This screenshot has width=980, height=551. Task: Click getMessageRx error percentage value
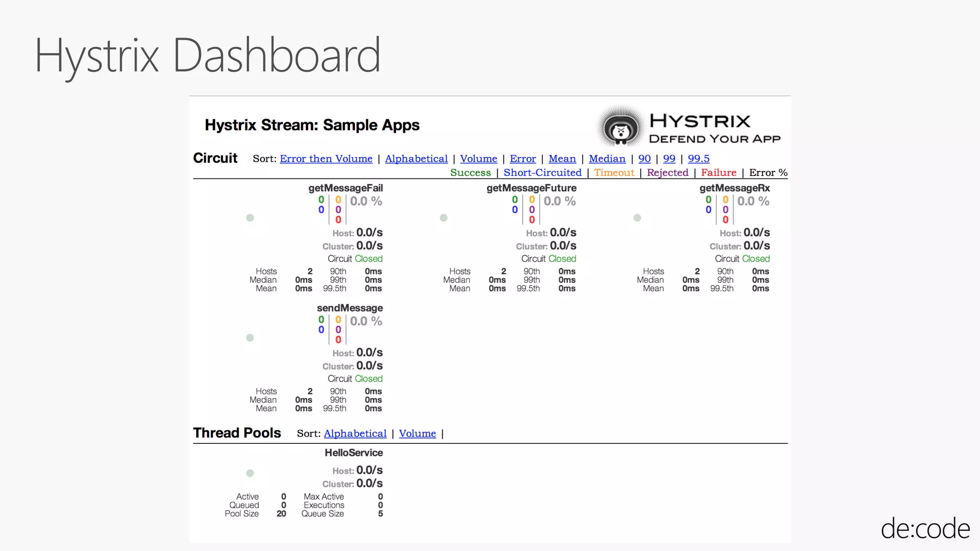coord(753,201)
